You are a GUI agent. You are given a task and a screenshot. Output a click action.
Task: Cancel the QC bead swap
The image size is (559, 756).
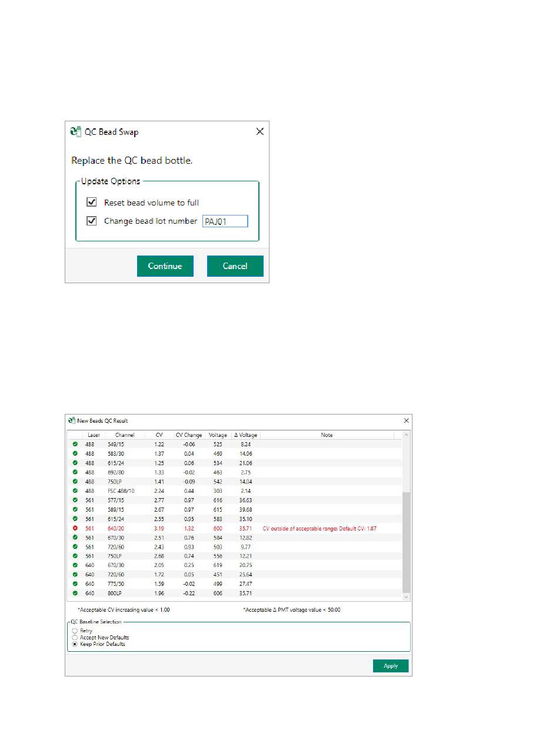[235, 266]
